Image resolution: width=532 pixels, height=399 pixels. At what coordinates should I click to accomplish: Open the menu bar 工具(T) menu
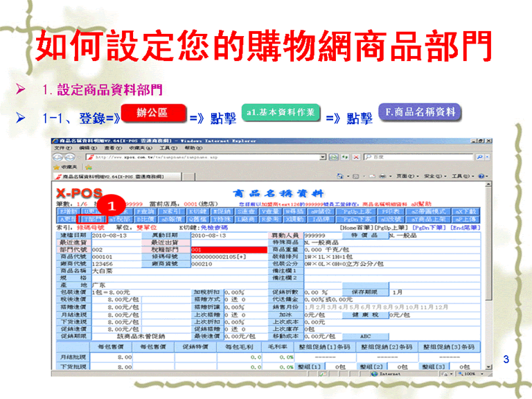(x=168, y=148)
